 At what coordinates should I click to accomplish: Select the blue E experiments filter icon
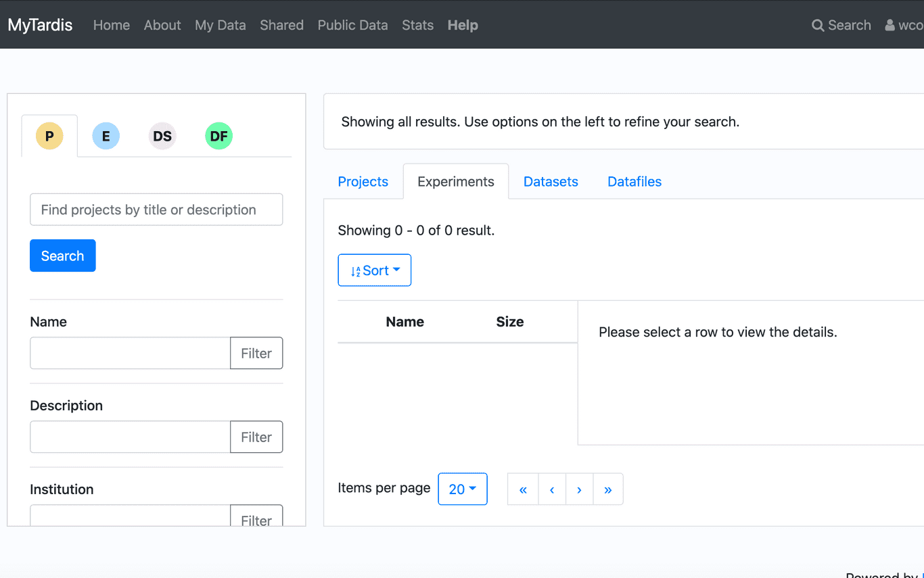click(106, 136)
